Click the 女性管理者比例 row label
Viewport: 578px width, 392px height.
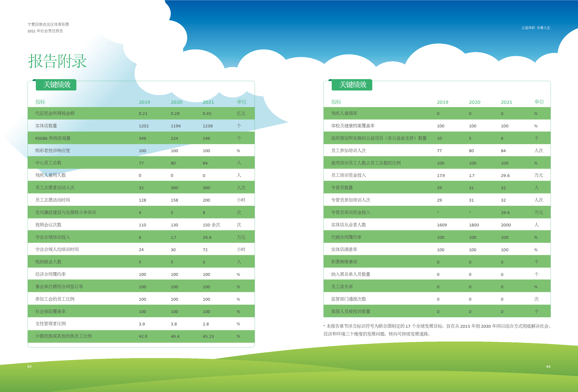pyautogui.click(x=51, y=324)
